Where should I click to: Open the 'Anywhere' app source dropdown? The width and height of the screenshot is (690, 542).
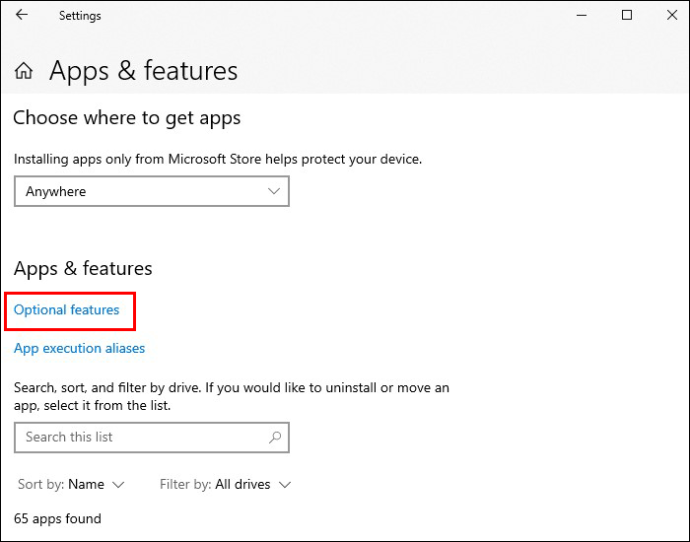point(151,191)
